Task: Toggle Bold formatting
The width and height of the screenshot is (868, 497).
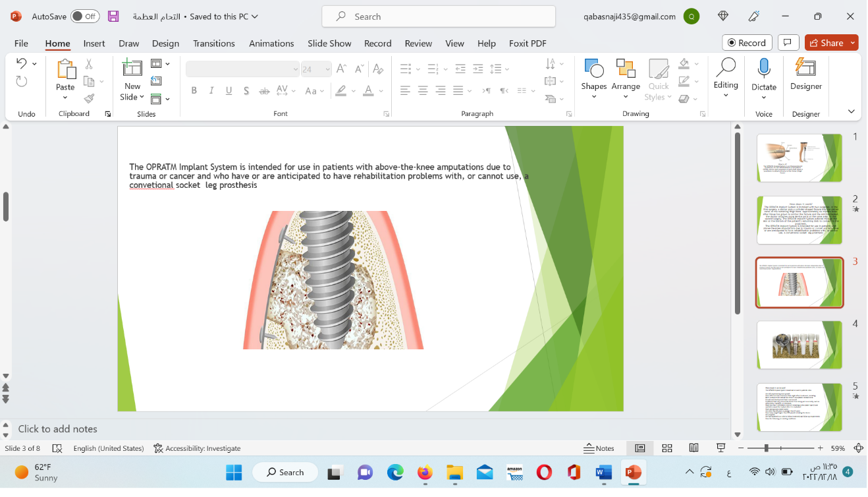Action: point(194,91)
